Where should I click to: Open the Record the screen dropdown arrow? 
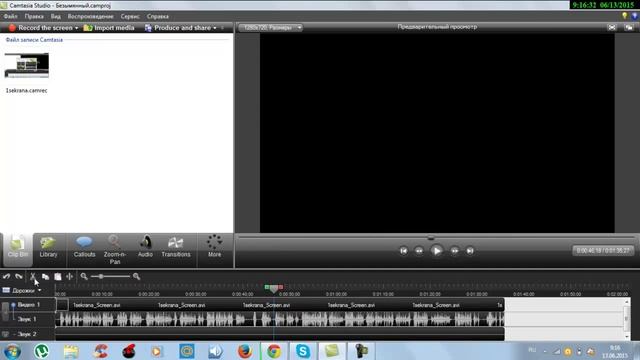[x=76, y=28]
